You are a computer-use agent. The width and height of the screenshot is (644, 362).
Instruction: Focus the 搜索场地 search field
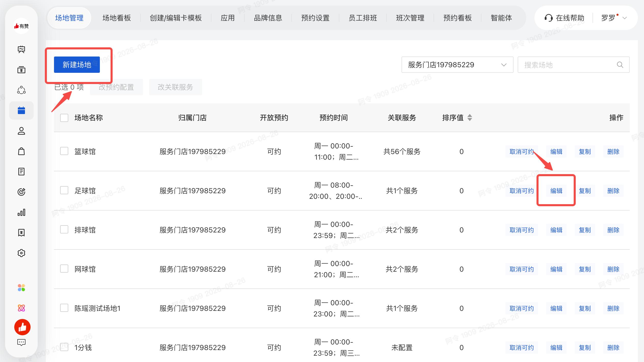click(x=573, y=65)
